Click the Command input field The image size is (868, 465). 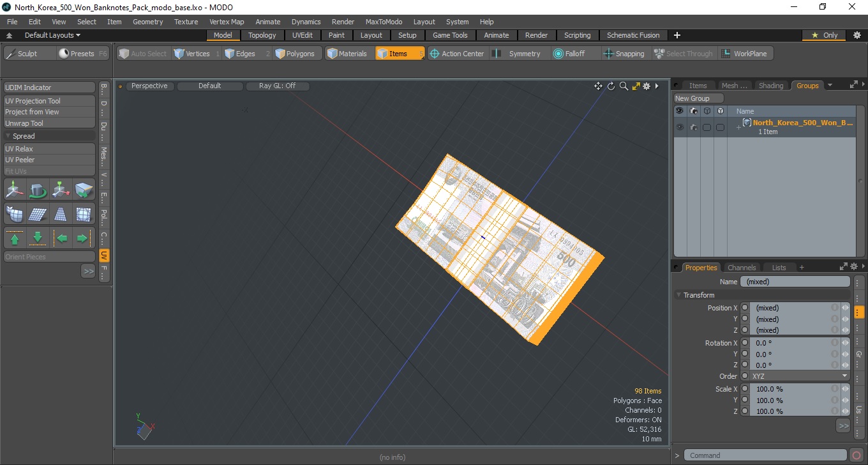point(766,455)
